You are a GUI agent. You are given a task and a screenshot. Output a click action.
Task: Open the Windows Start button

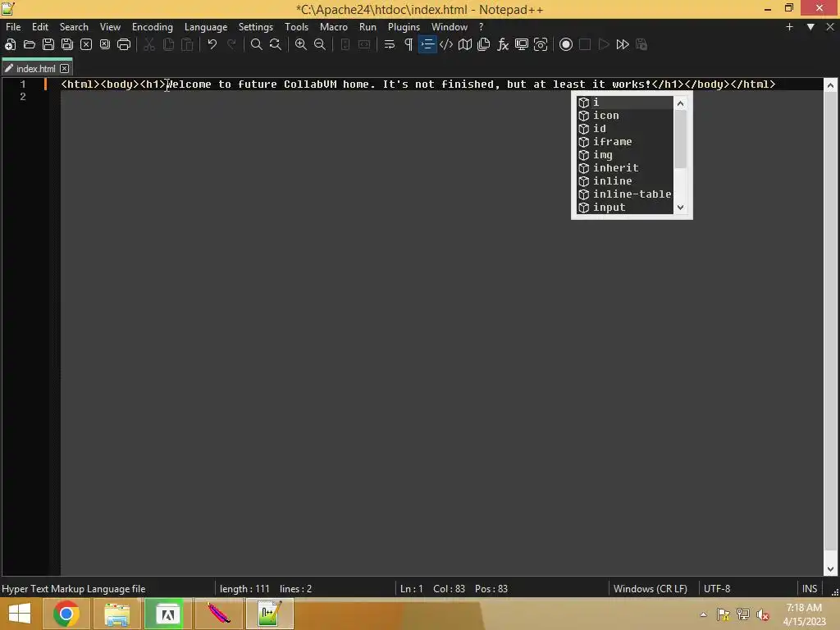20,614
